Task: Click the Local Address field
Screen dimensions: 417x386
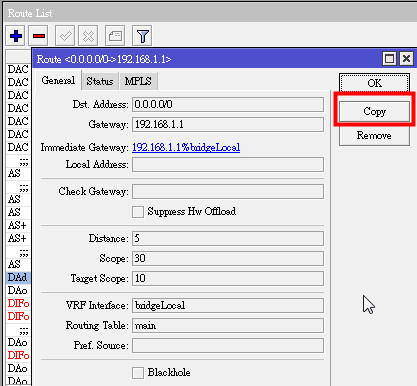Action: click(228, 165)
